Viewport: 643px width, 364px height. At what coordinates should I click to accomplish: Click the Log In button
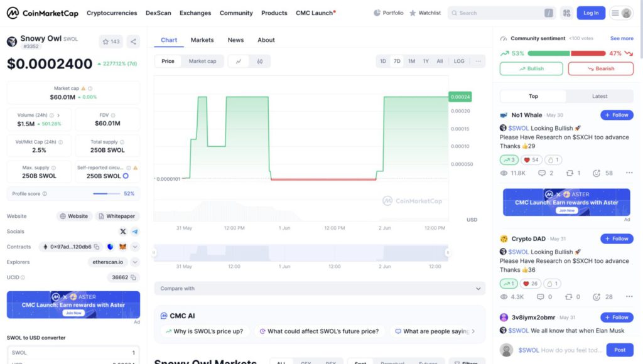591,13
